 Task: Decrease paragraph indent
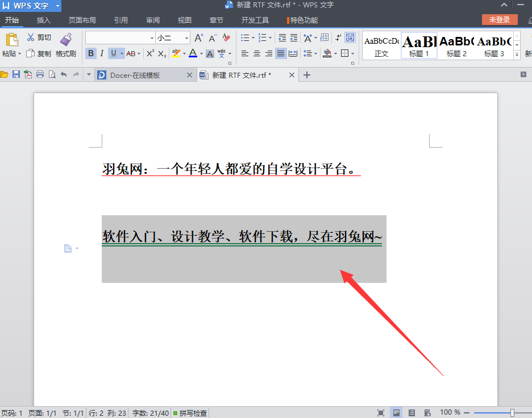tap(282, 37)
